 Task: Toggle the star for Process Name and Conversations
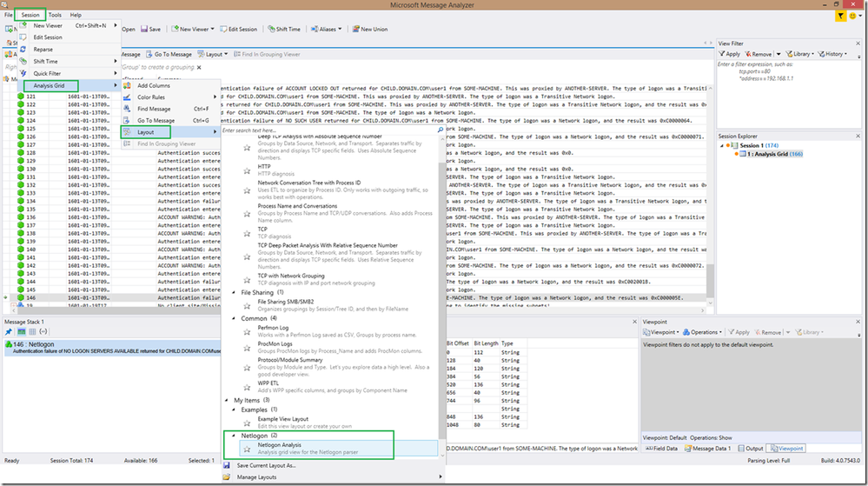tap(247, 213)
